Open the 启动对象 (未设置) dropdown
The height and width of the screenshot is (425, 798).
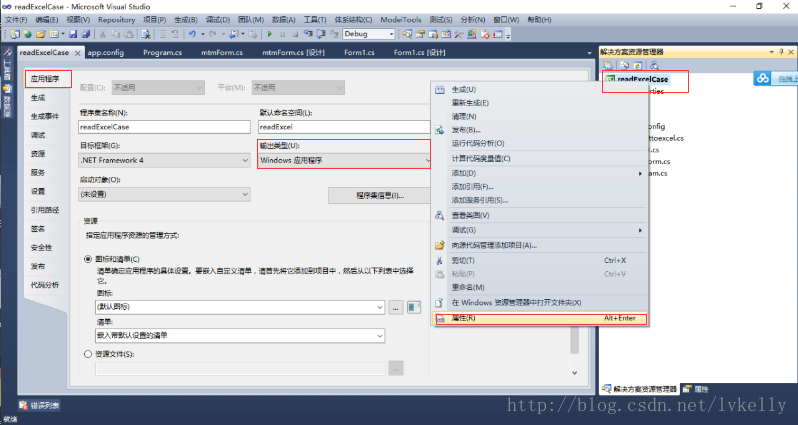coord(164,194)
